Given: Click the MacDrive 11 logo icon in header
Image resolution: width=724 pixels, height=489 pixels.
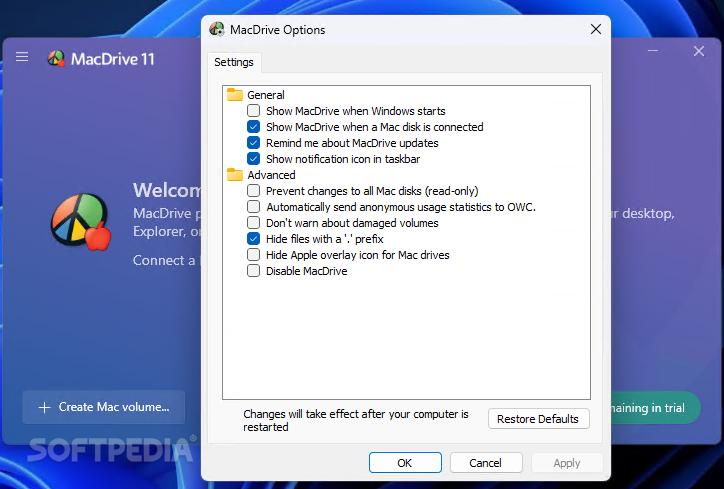Looking at the screenshot, I should click(x=56, y=59).
